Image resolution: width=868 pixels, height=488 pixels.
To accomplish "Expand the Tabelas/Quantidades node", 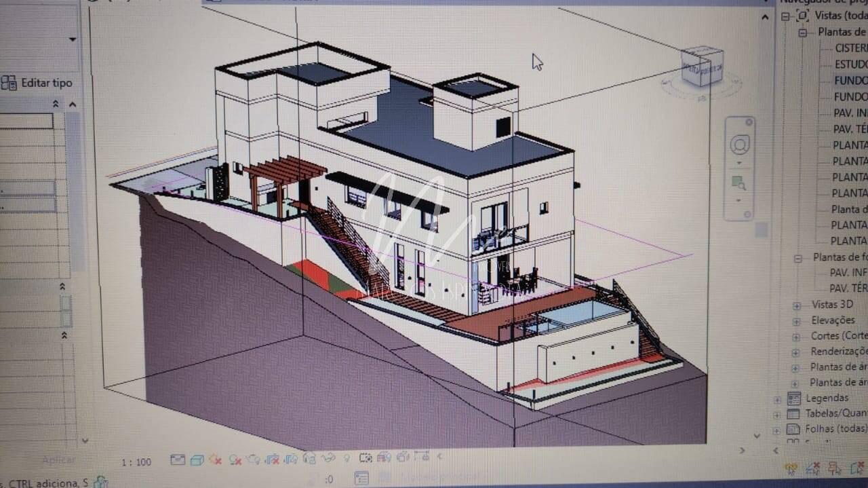I will coord(777,415).
